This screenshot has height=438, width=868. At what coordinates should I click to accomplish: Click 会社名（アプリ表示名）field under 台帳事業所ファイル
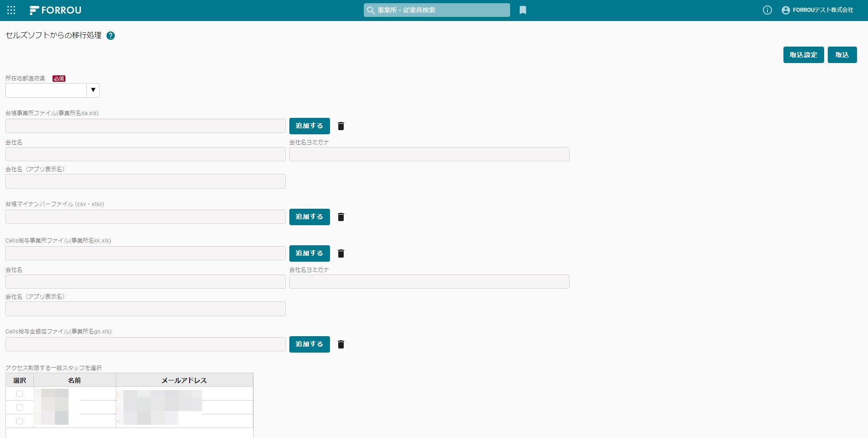145,181
